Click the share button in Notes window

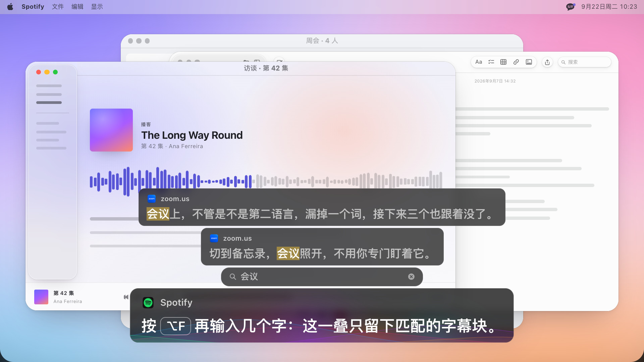(x=547, y=62)
